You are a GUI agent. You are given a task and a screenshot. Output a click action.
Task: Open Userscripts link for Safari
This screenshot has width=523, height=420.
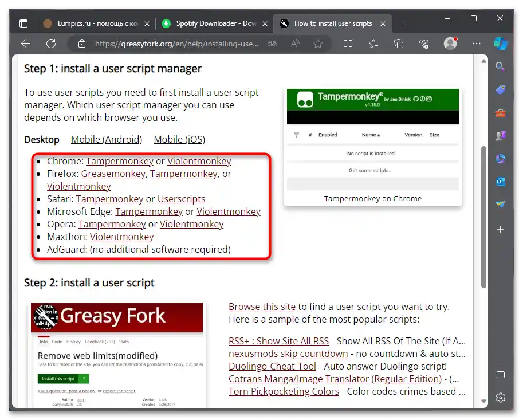click(182, 199)
